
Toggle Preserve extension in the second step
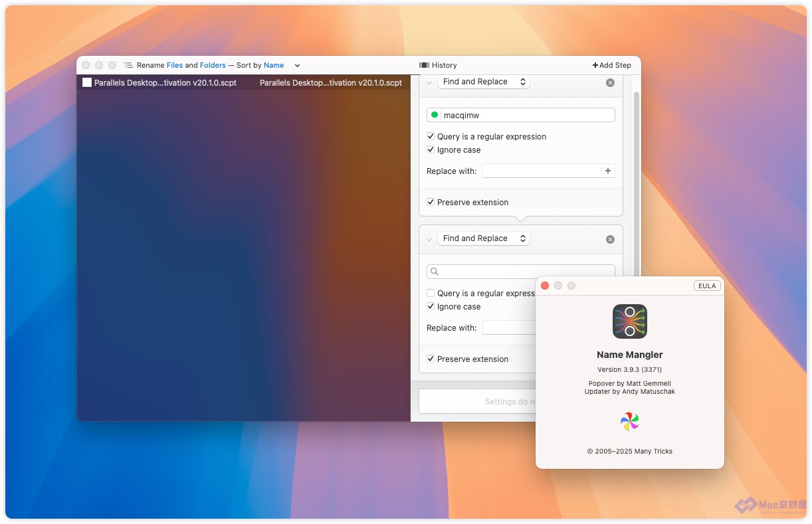[431, 359]
